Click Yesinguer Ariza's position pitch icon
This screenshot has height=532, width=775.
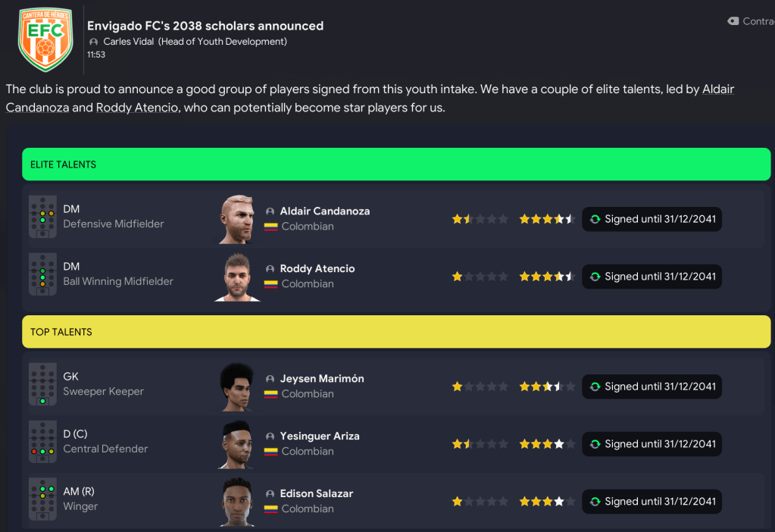pyautogui.click(x=42, y=441)
